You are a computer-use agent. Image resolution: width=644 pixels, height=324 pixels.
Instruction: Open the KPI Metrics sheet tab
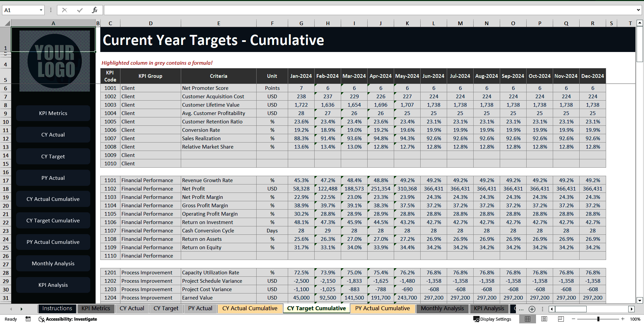[96, 309]
